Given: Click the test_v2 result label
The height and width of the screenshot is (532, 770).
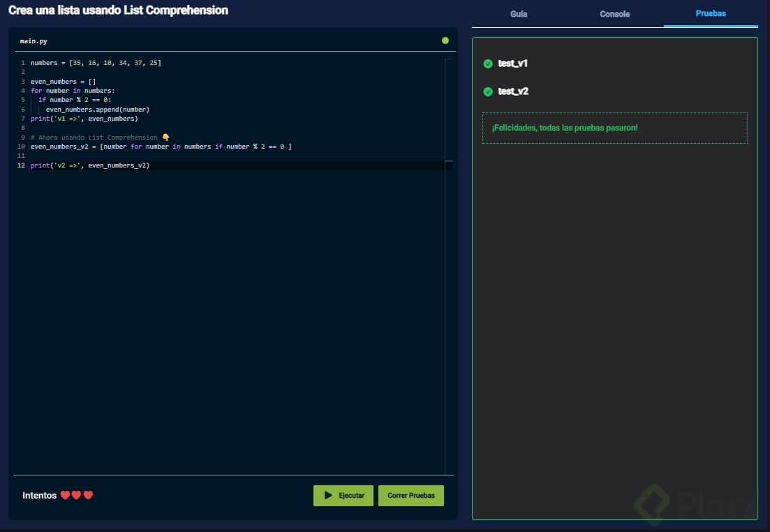Looking at the screenshot, I should pos(513,91).
